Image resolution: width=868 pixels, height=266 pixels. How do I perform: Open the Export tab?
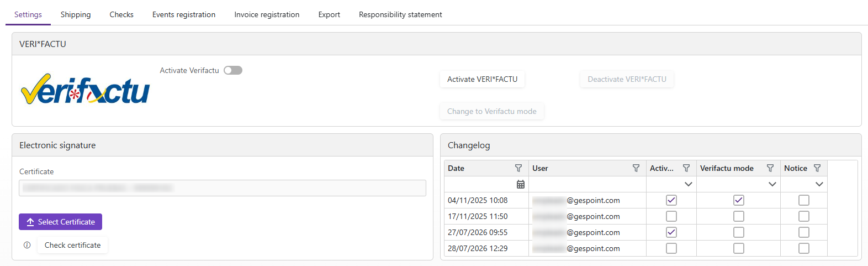pos(329,14)
